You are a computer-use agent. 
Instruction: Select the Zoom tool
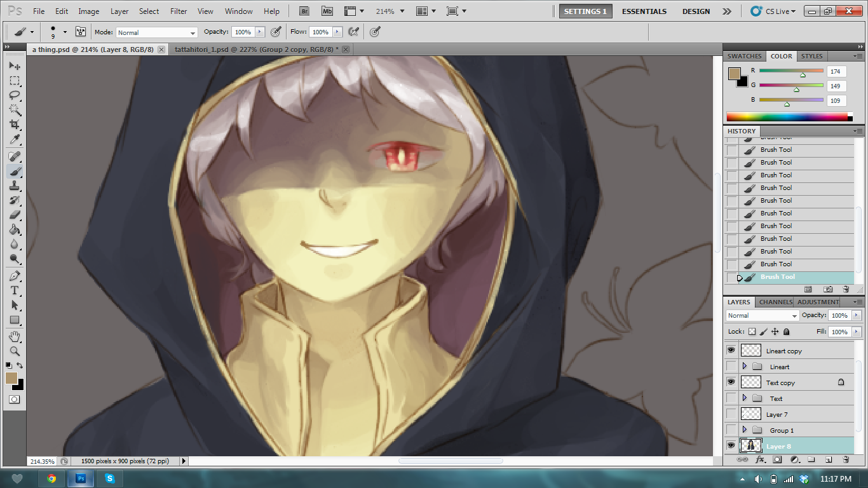(15, 350)
